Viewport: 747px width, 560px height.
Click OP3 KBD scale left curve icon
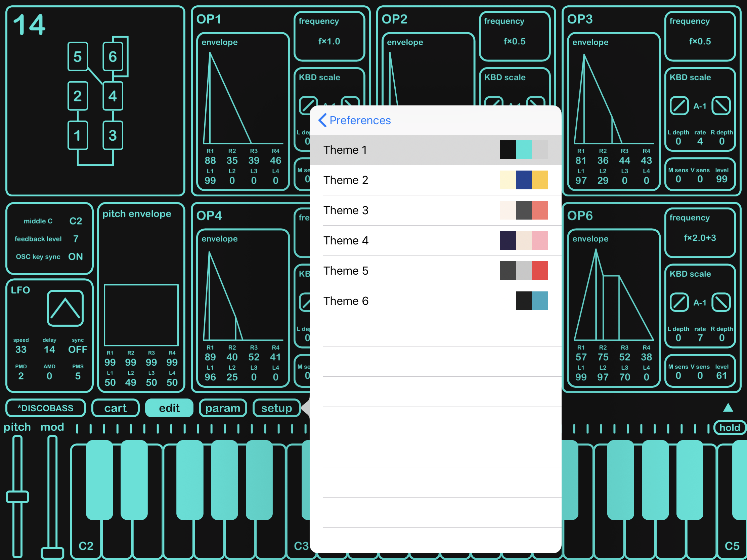coord(679,106)
